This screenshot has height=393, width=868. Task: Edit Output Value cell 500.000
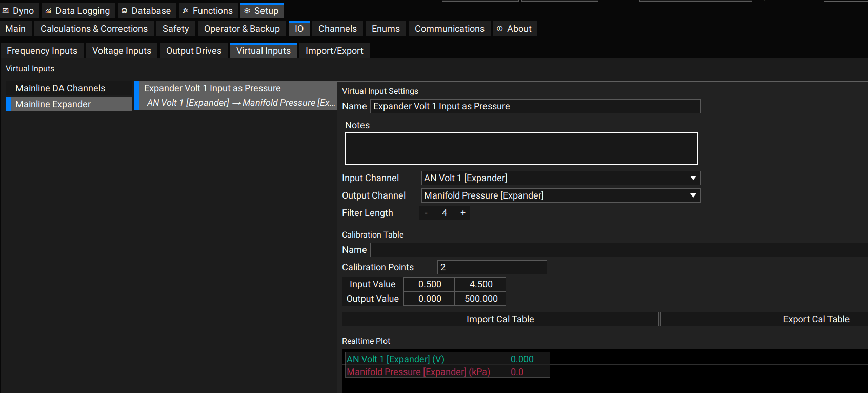(x=480, y=299)
